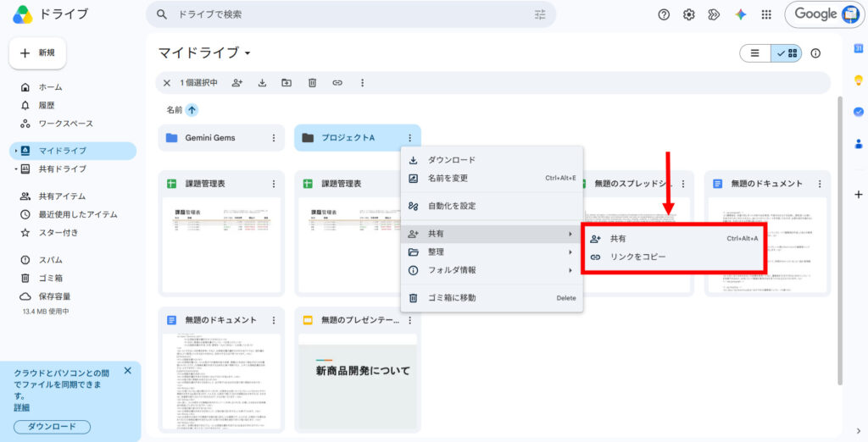Open the settings gear icon
868x442 pixels.
pos(688,15)
